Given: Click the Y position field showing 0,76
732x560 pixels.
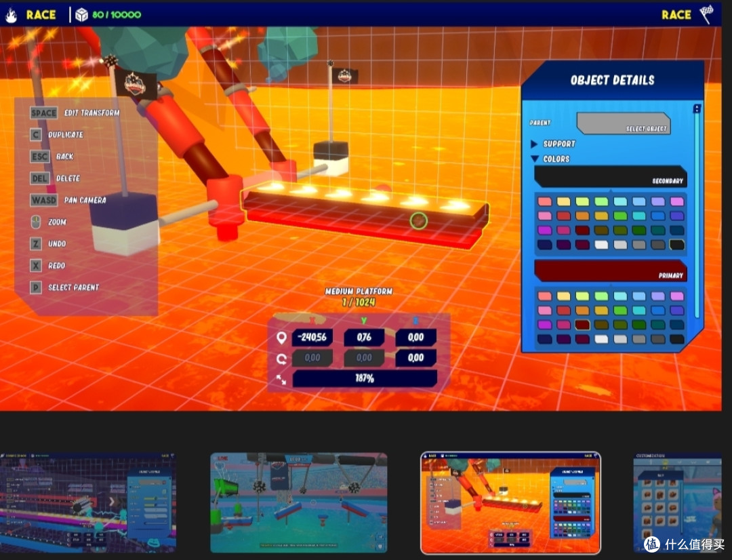Looking at the screenshot, I should click(364, 337).
